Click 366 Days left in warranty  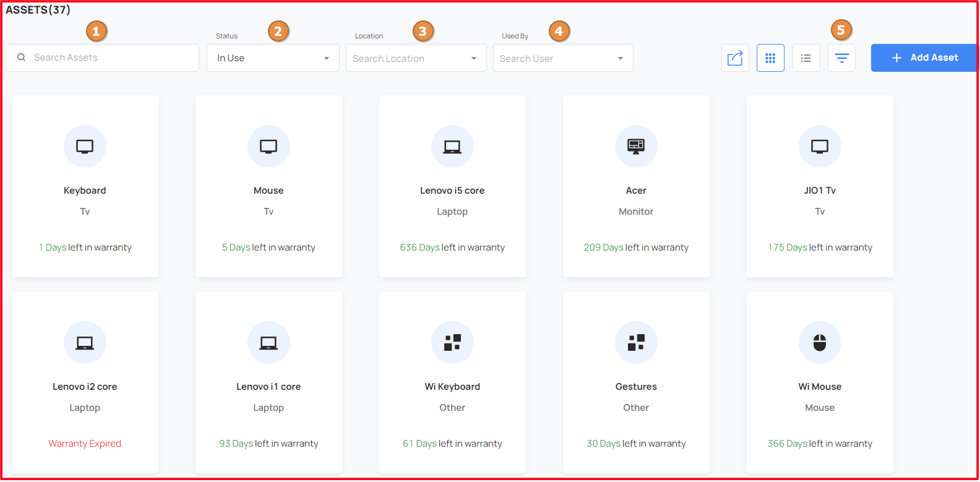(820, 444)
